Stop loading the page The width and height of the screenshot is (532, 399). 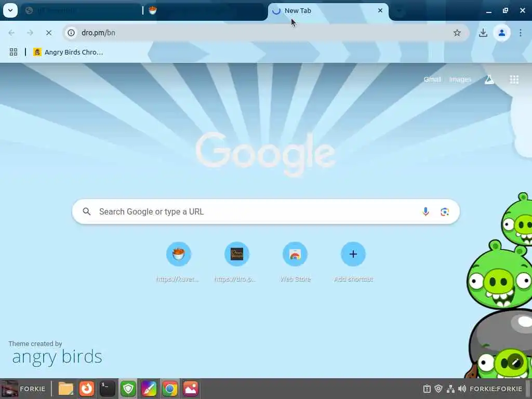[x=48, y=33]
